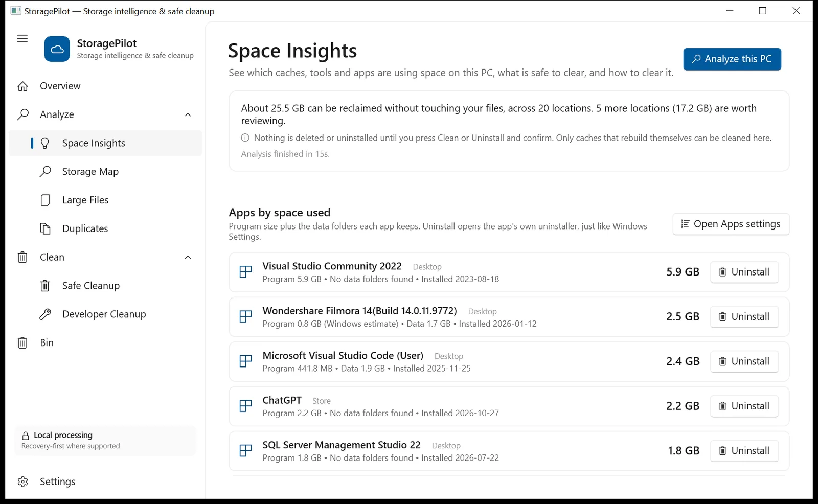818x504 pixels.
Task: Click the Settings gear icon
Action: coord(23,482)
